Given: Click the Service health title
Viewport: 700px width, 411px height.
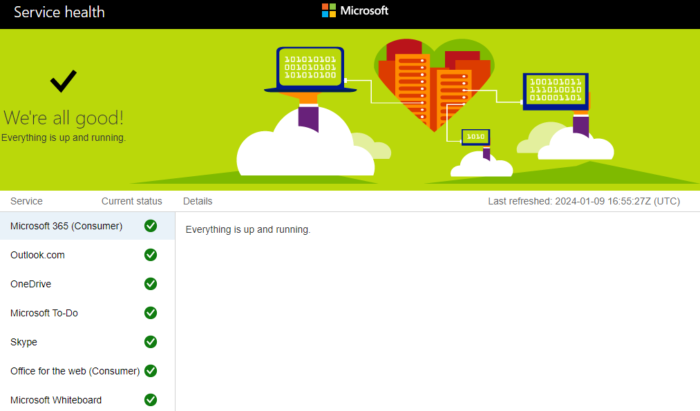Looking at the screenshot, I should pyautogui.click(x=59, y=12).
